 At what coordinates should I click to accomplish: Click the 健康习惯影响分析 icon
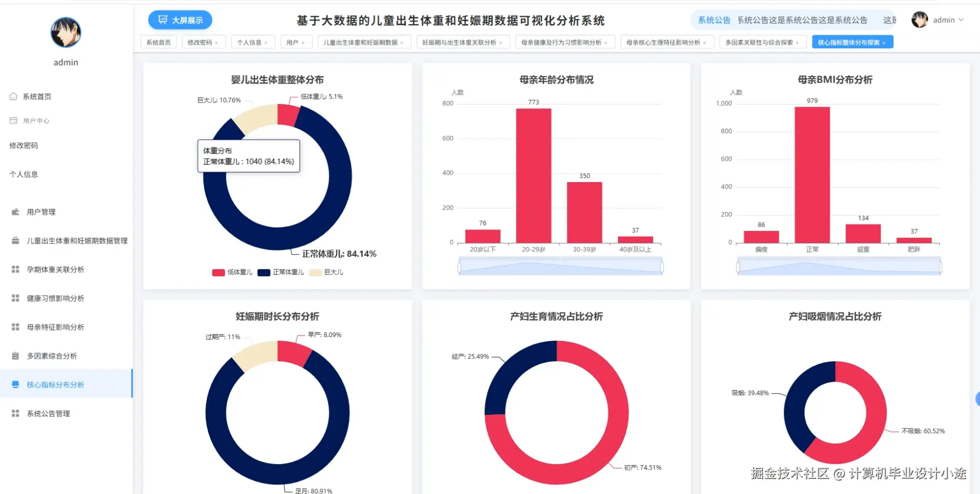click(14, 298)
